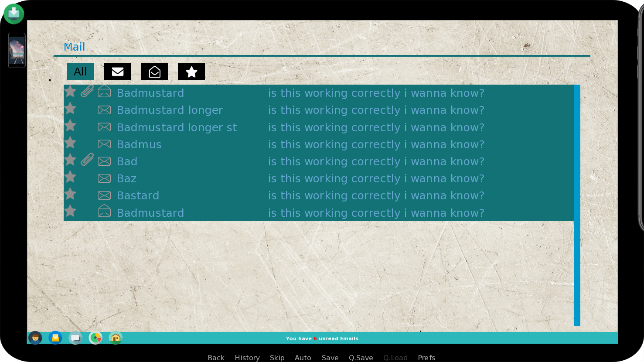Quick save with Q.Save

361,358
